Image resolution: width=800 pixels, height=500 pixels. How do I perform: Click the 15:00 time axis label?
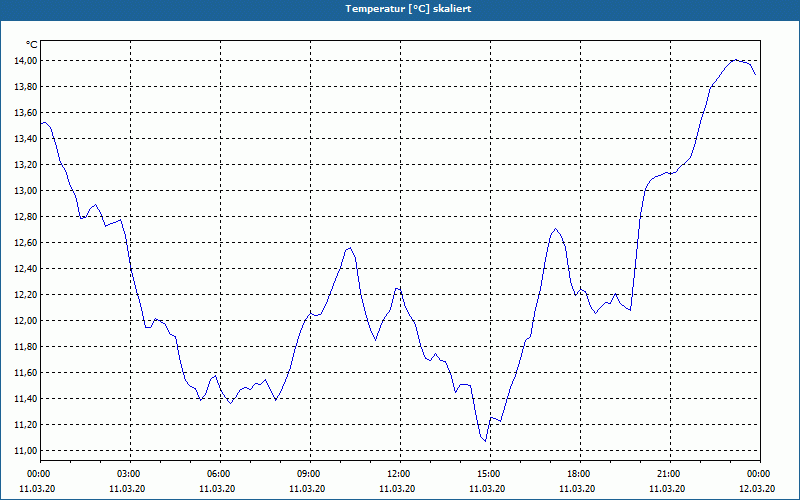click(x=490, y=474)
